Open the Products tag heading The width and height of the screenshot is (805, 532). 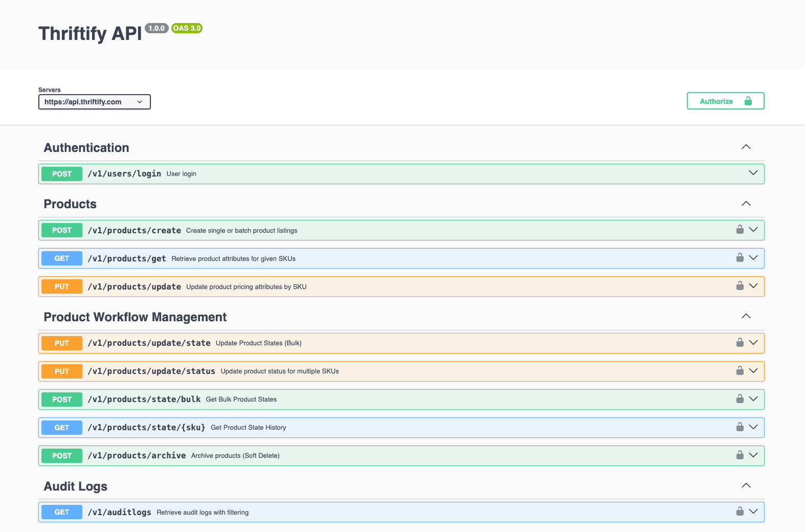(x=70, y=204)
